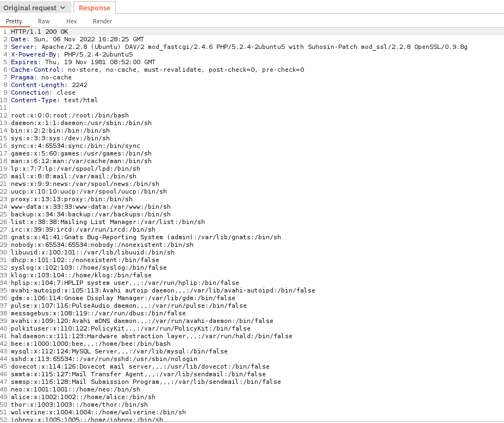Click the Dovecot mail server entry
Viewport: 504px width, 423px height.
(140, 366)
